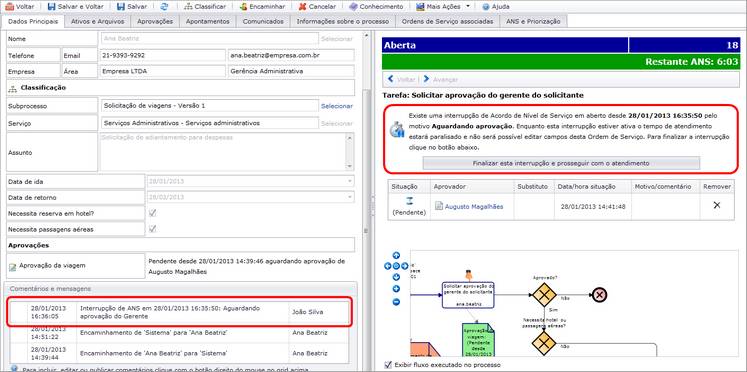The width and height of the screenshot is (747, 372).
Task: Click the Subprocesso Solicitação de viagens field
Action: point(209,106)
